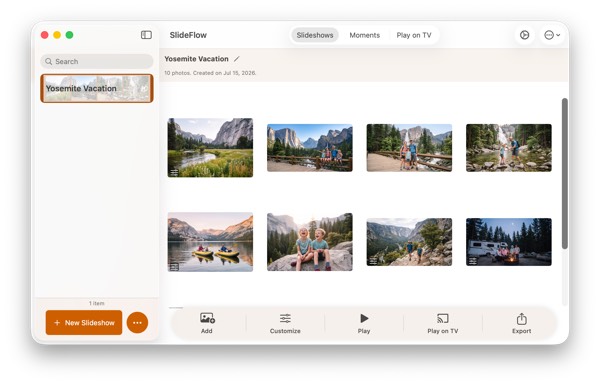This screenshot has width=600, height=385.
Task: Switch to the Moments tab
Action: (x=365, y=35)
